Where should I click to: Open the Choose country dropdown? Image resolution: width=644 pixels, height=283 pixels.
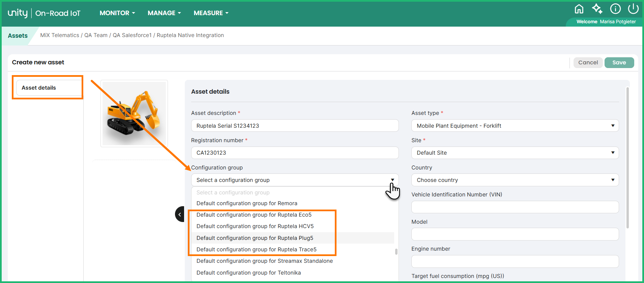tap(515, 180)
